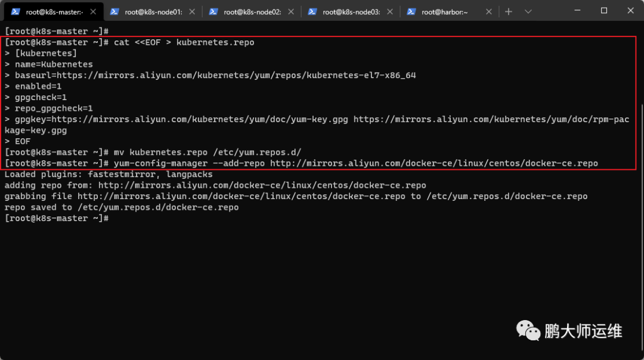Switch to the root@k8s-node03 tab
This screenshot has width=644, height=360.
351,11
